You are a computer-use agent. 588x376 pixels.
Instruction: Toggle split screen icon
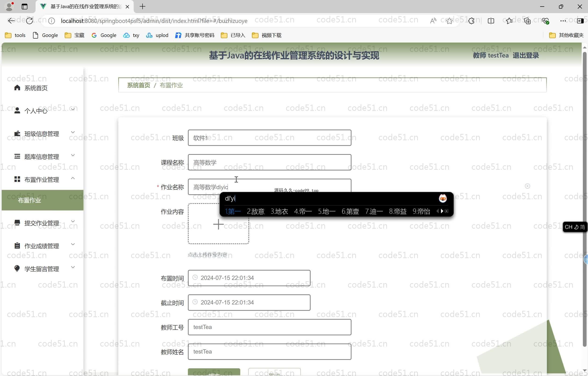click(x=491, y=21)
